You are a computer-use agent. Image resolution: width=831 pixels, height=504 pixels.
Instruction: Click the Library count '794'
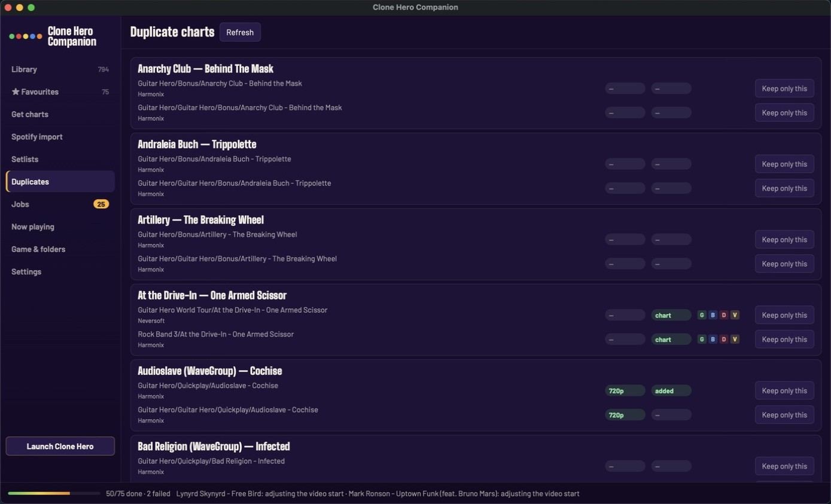103,69
